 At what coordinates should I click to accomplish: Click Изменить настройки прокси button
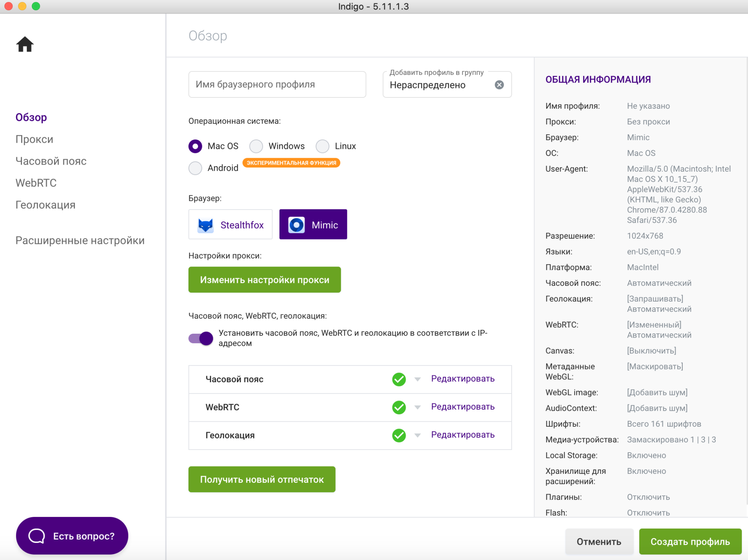[x=264, y=280]
